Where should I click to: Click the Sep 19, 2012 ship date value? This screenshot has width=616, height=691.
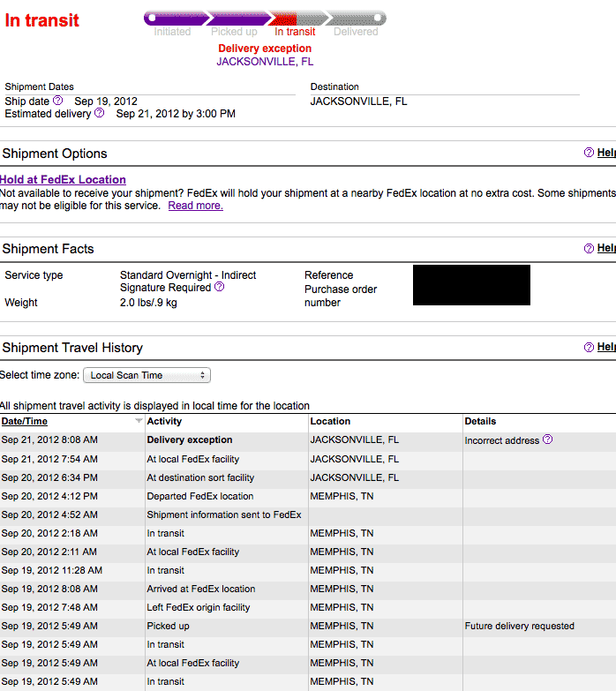click(x=106, y=101)
